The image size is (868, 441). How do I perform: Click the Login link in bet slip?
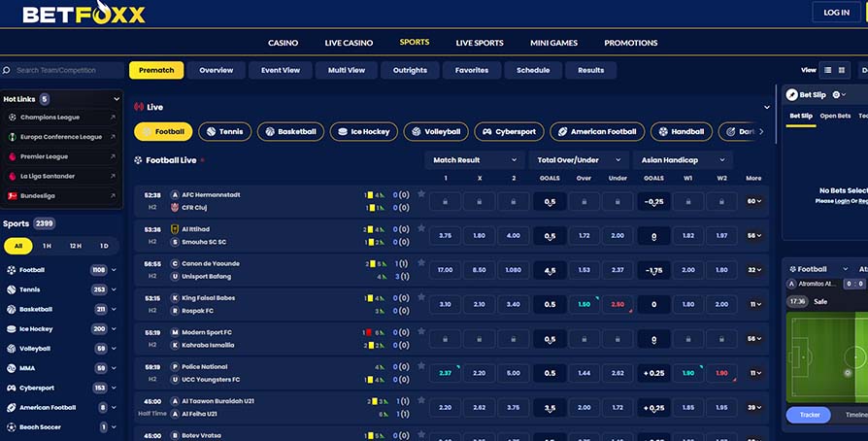click(x=842, y=201)
